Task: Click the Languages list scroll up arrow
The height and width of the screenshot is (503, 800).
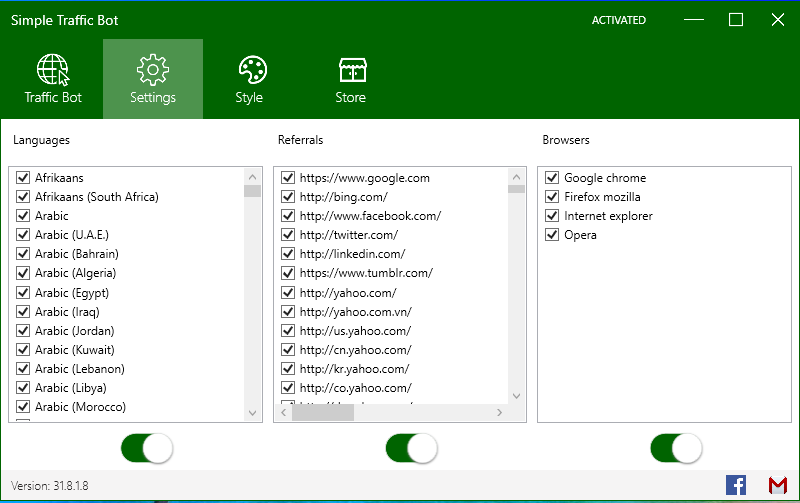Action: coord(252,177)
